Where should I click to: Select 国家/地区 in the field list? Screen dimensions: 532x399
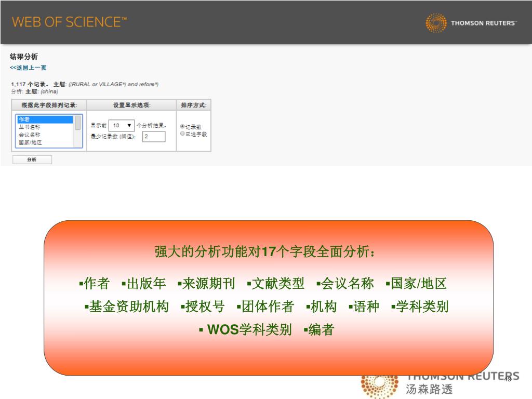[x=45, y=142]
